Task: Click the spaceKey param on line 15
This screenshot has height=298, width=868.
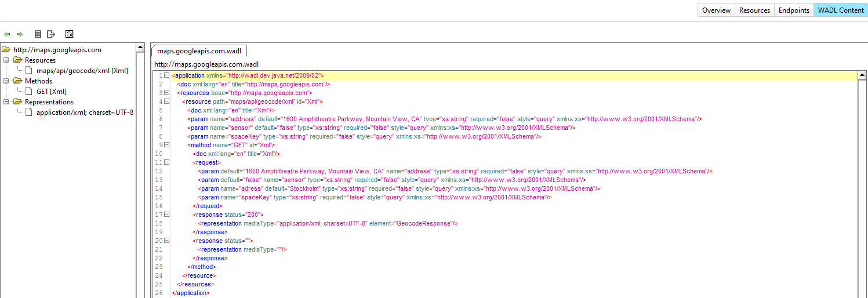Action: pos(375,197)
